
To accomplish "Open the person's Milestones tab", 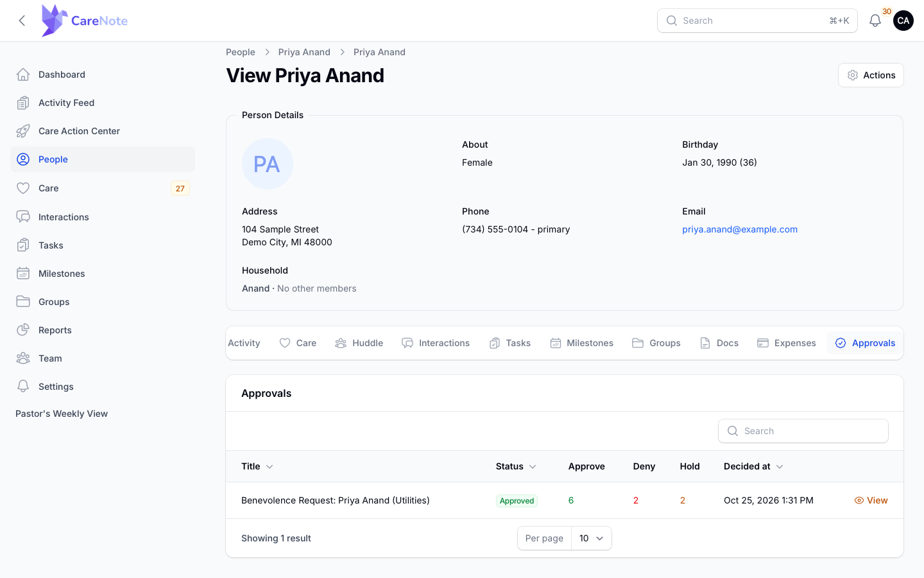I will [x=582, y=343].
